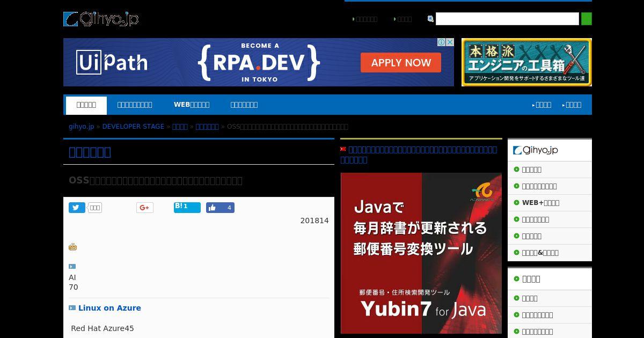Open the ad info (i) icon
The width and height of the screenshot is (644, 338).
tap(441, 42)
